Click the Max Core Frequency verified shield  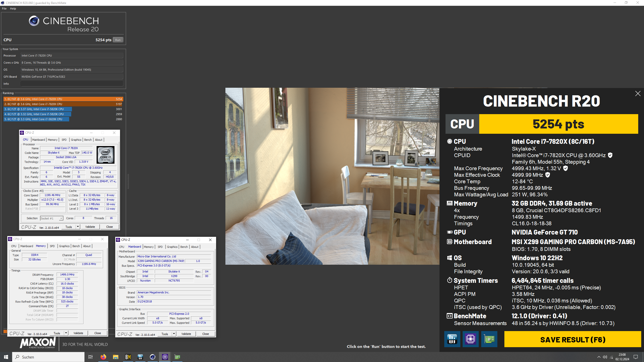(566, 168)
